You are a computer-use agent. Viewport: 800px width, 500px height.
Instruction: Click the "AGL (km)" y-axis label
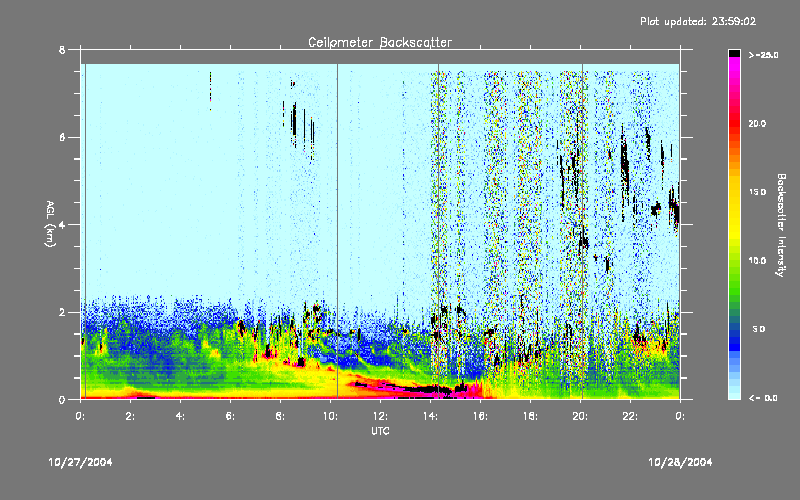point(51,224)
